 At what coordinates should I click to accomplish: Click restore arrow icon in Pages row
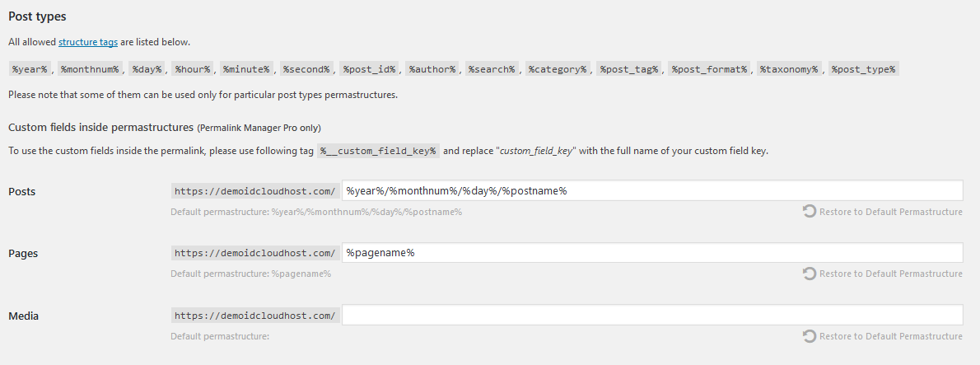tap(810, 273)
